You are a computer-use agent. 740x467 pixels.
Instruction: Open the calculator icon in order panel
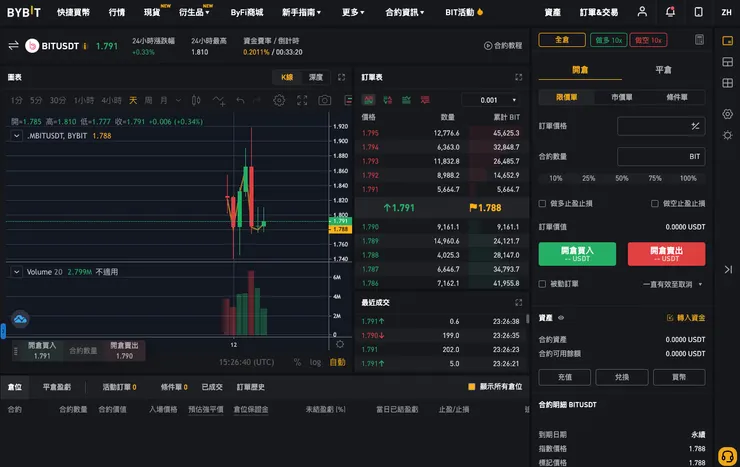coord(699,40)
